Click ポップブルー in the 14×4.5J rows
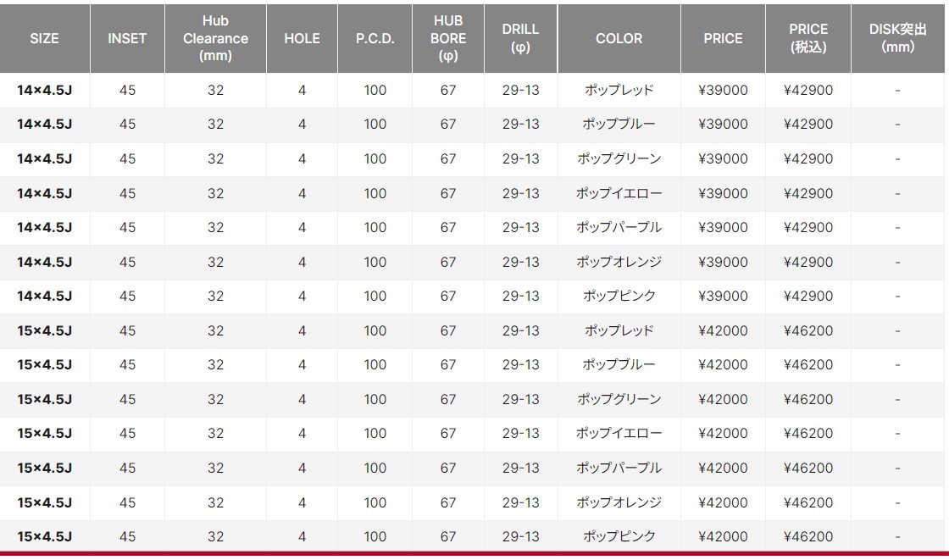 tap(619, 124)
